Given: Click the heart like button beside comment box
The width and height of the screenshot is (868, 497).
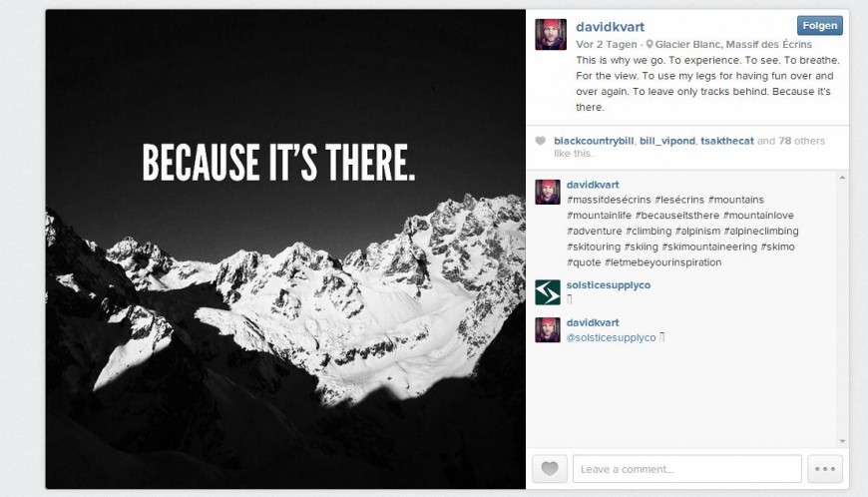Looking at the screenshot, I should 549,469.
